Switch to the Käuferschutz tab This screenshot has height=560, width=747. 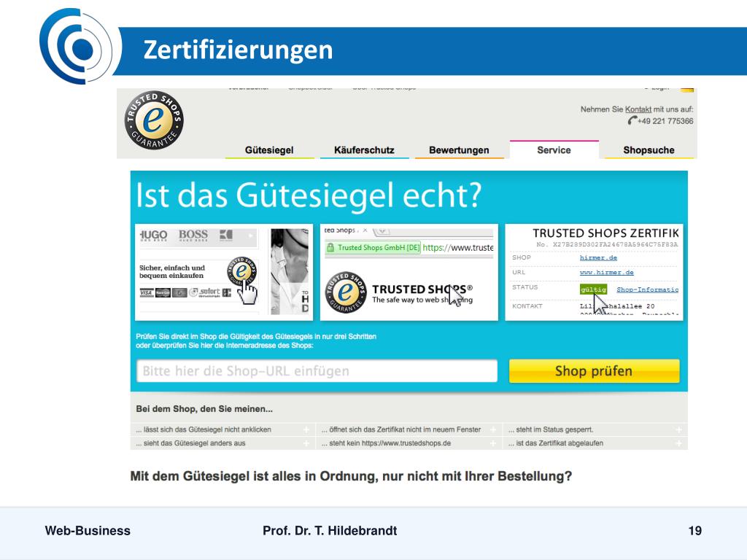tap(364, 150)
